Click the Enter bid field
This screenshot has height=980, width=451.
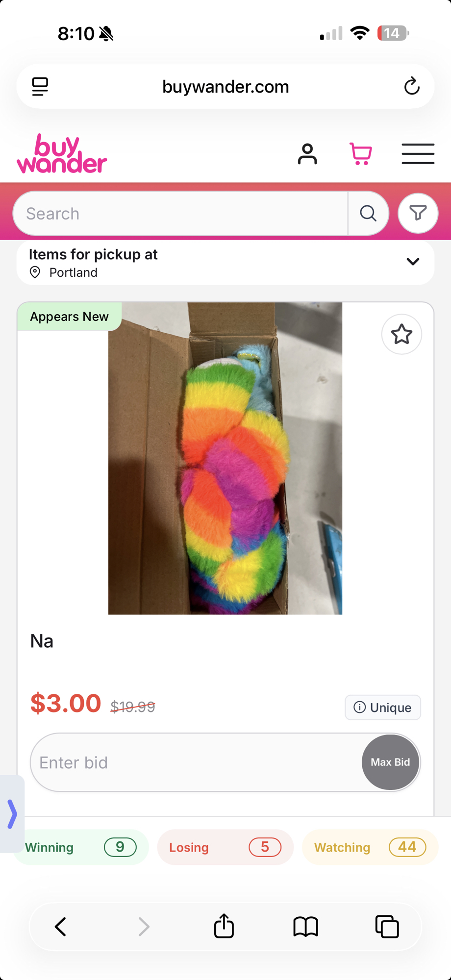pyautogui.click(x=196, y=762)
